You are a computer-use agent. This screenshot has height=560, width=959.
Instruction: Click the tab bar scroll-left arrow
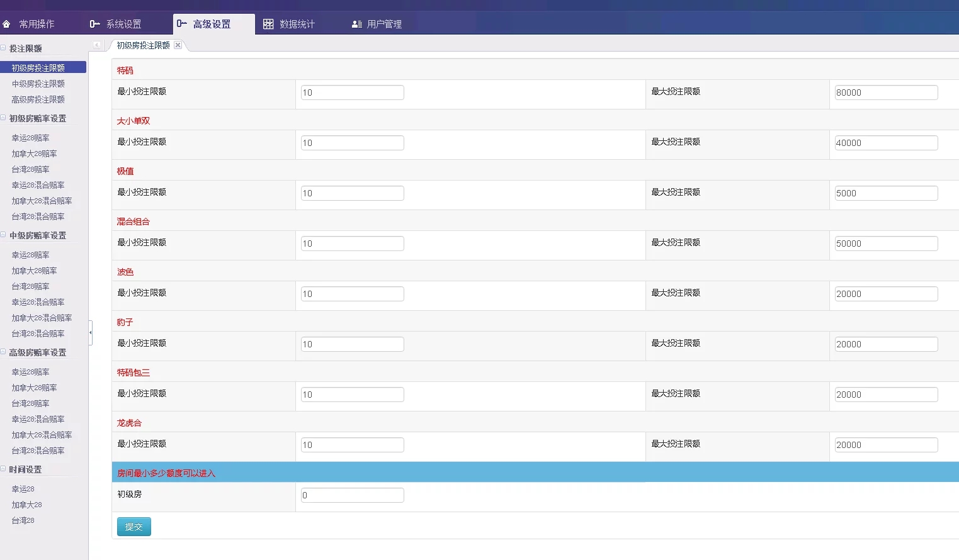pyautogui.click(x=96, y=45)
